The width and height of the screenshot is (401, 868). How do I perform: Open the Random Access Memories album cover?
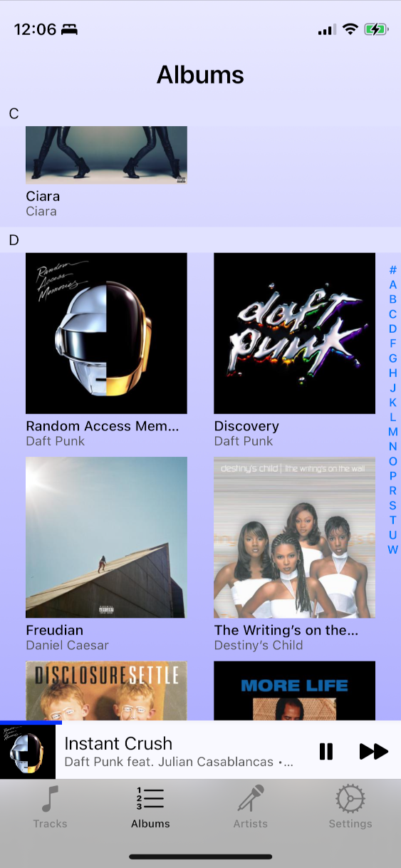(x=106, y=334)
